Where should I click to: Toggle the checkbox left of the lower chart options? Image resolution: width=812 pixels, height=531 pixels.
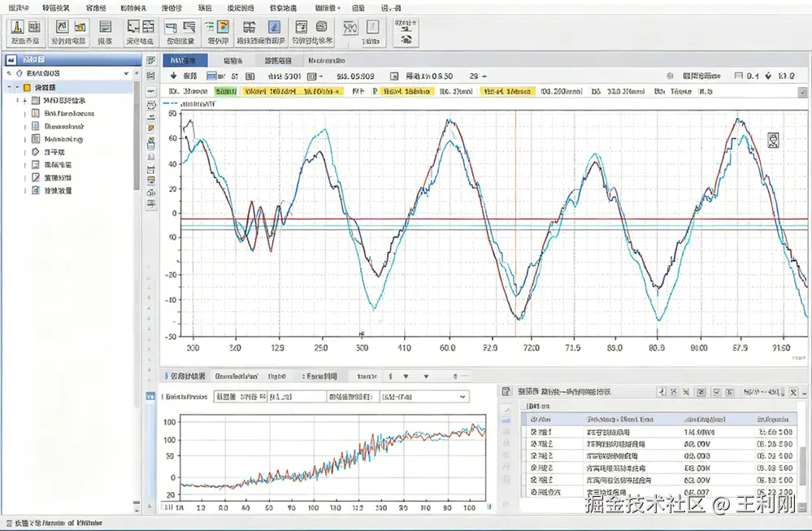pyautogui.click(x=150, y=396)
